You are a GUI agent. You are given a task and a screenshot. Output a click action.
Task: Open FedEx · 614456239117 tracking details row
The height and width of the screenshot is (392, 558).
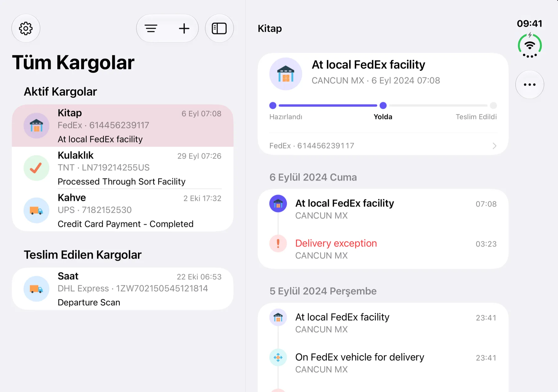(x=383, y=146)
